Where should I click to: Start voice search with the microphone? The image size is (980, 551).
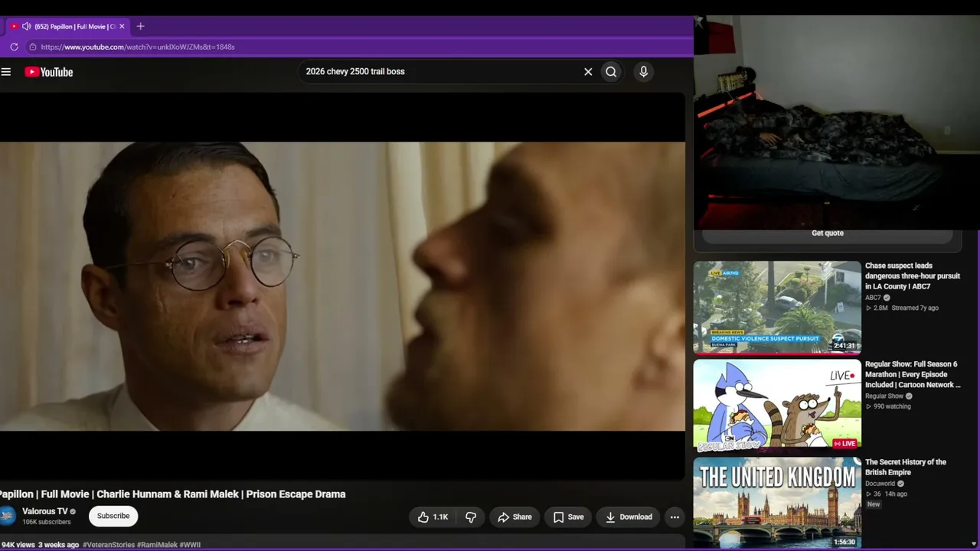click(x=643, y=72)
